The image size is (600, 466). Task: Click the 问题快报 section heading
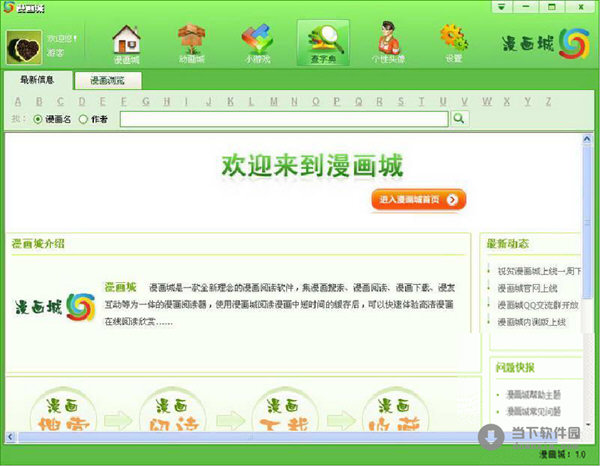coord(515,368)
